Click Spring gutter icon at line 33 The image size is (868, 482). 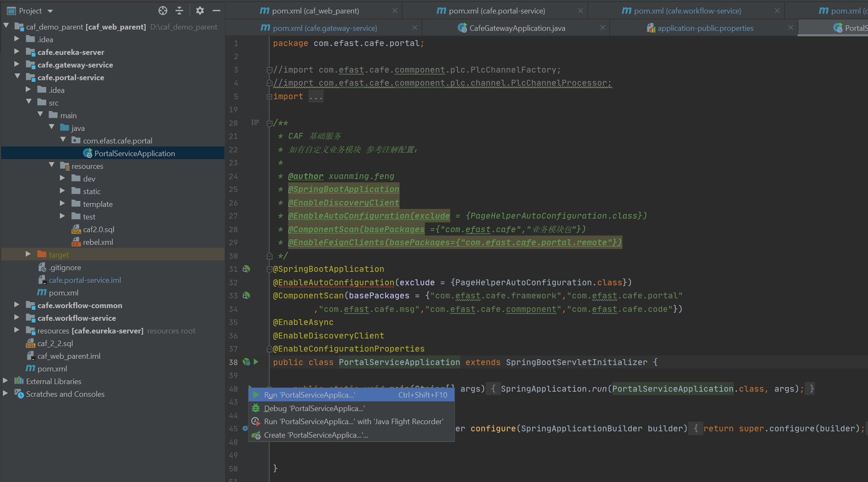click(246, 295)
